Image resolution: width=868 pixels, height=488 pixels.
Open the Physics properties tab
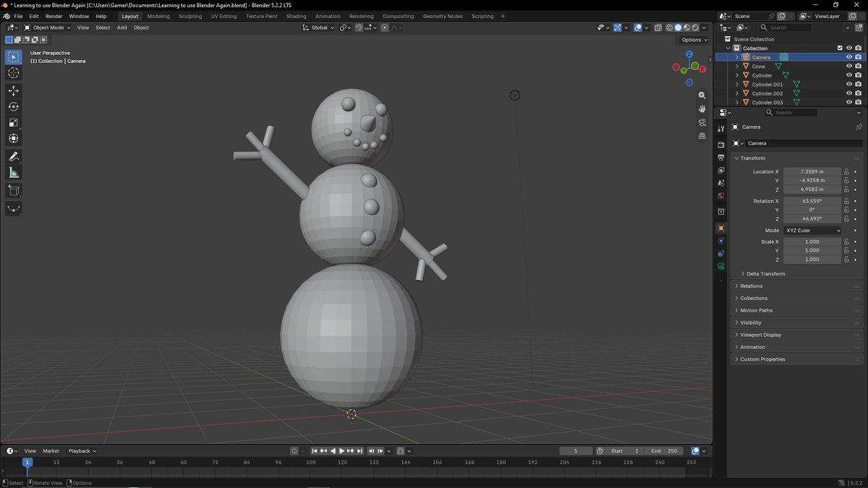(x=721, y=241)
